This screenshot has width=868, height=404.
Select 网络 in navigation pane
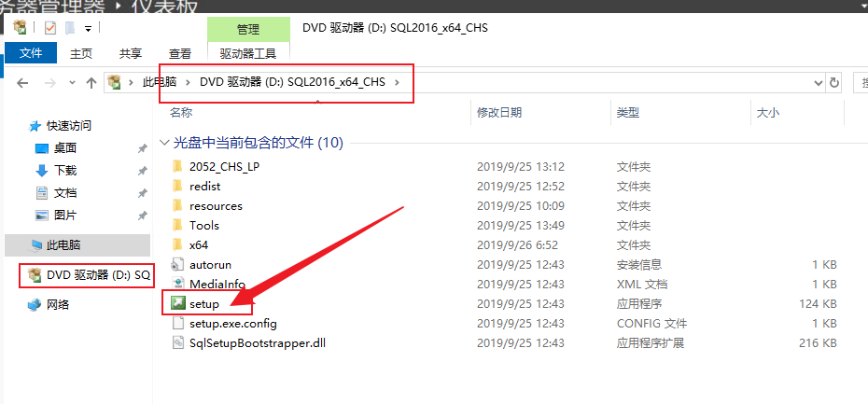[x=58, y=304]
